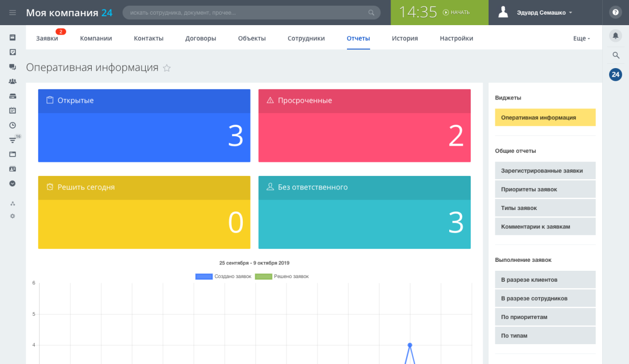The image size is (629, 364).
Task: Open the settings gear at sidebar bottom
Action: (12, 216)
